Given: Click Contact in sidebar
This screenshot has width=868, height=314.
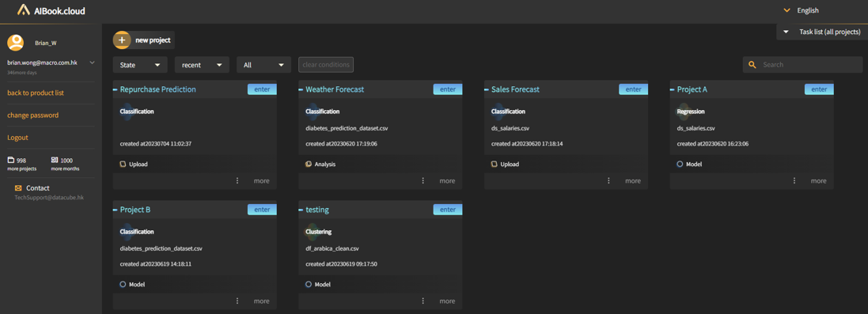Looking at the screenshot, I should click(x=38, y=188).
